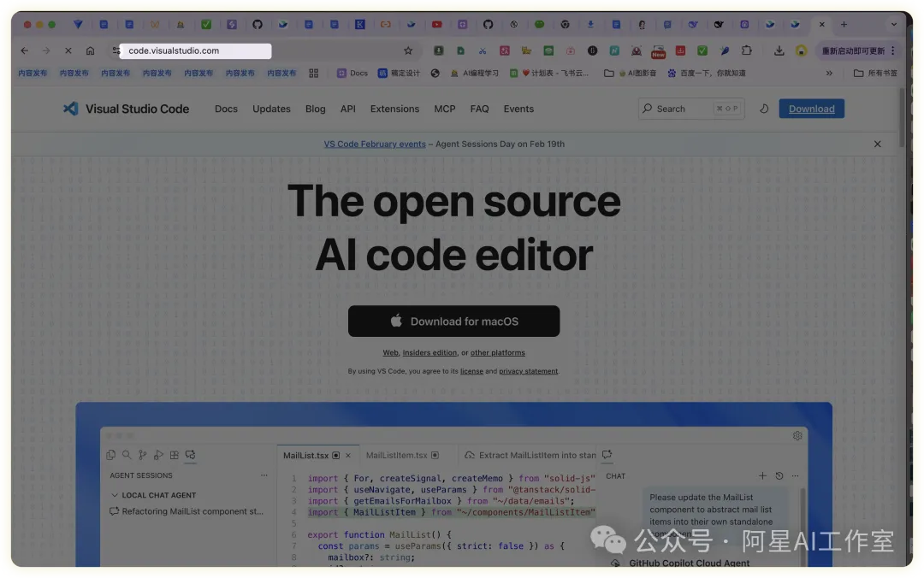924x578 pixels.
Task: Click the browser downloads arrow icon
Action: pos(779,50)
